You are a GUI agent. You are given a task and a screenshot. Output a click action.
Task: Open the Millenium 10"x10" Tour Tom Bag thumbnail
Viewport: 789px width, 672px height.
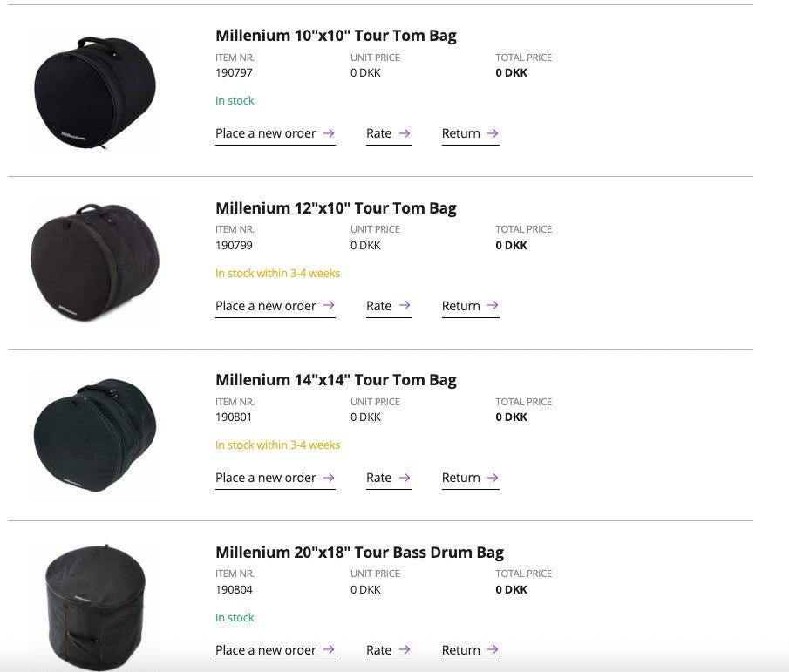click(x=95, y=90)
